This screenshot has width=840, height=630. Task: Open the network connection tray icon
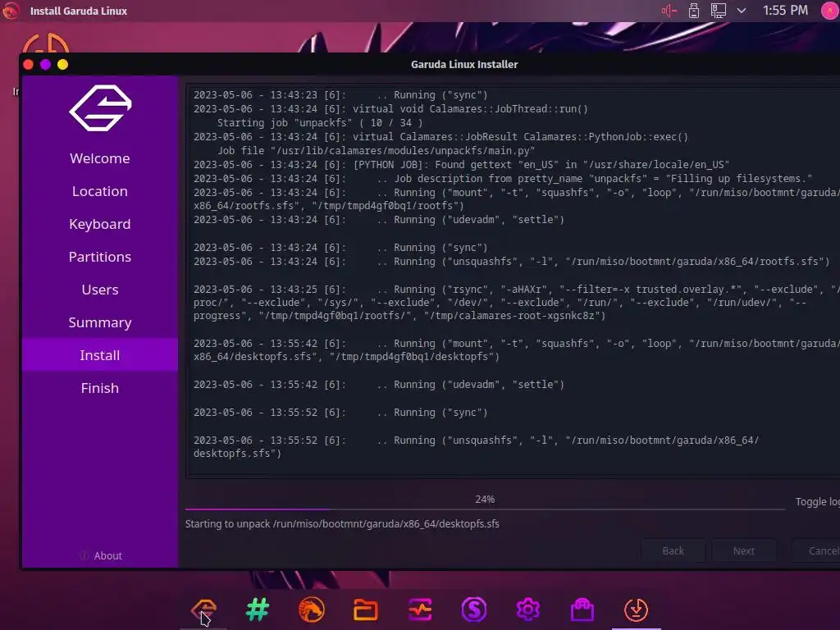pyautogui.click(x=718, y=10)
